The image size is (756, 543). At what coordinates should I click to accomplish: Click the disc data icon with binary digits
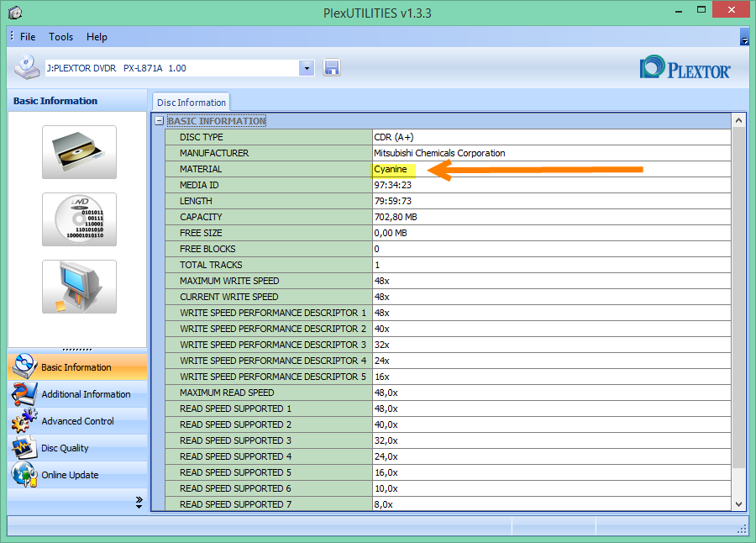pyautogui.click(x=79, y=219)
